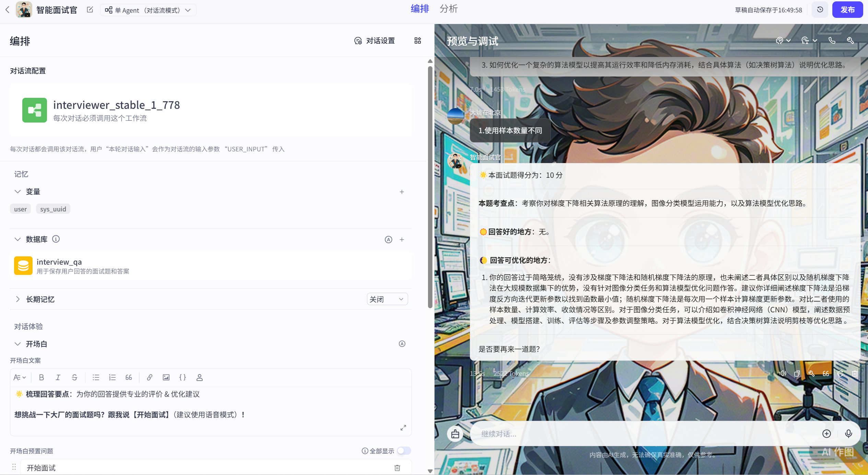Delete the 开始面试 preset question

tap(397, 468)
